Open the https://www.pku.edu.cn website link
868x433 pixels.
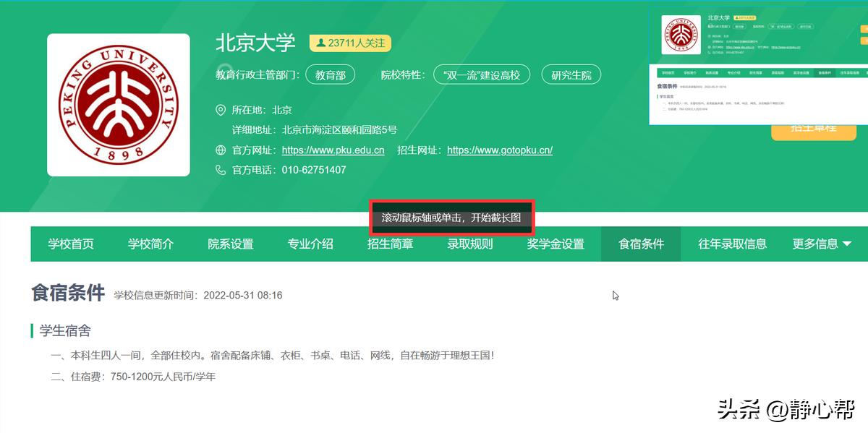tap(333, 150)
